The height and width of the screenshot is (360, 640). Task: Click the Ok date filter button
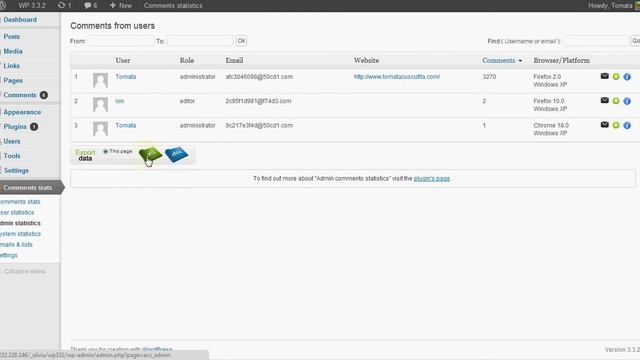pyautogui.click(x=241, y=41)
